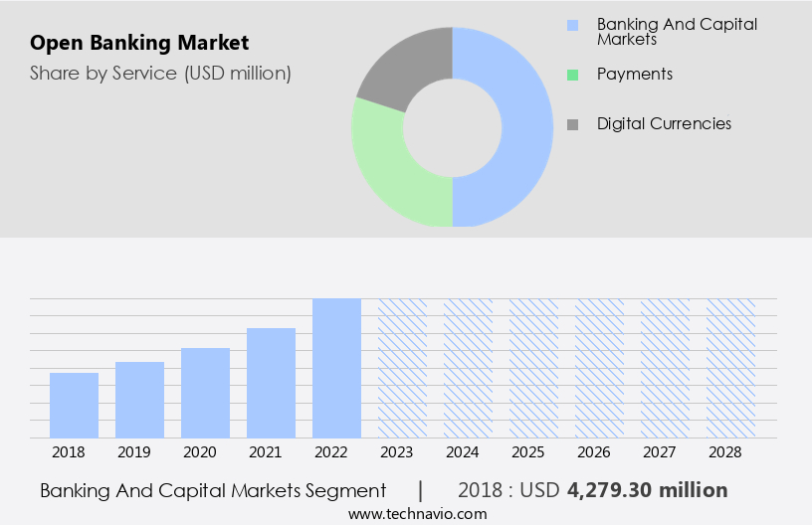Click the 2026 axis label
812x525 pixels.
[x=594, y=452]
